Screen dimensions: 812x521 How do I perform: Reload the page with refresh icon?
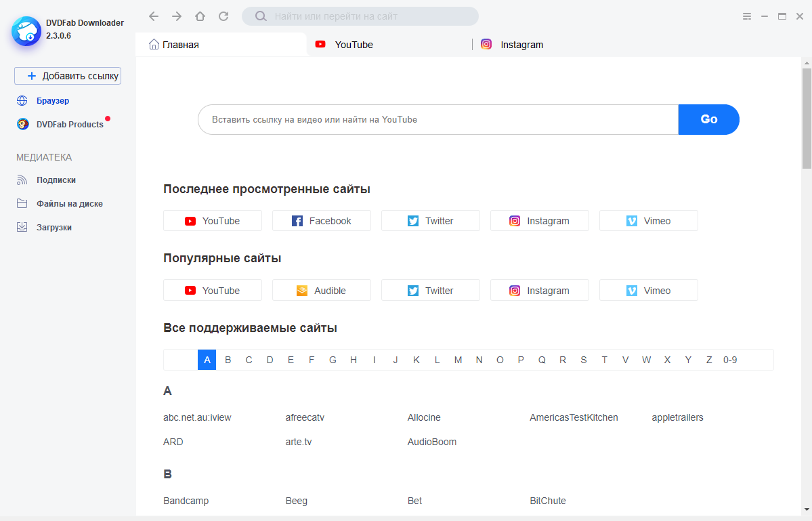223,16
